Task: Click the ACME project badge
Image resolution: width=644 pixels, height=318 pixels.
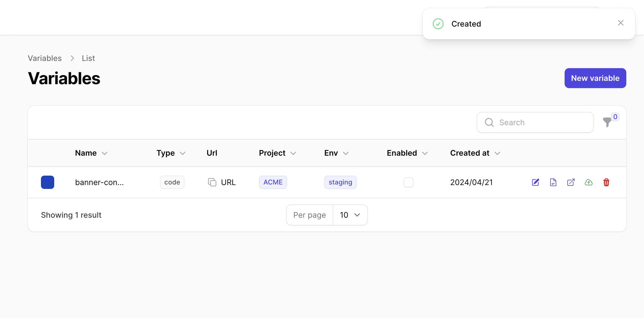Action: coord(273,182)
